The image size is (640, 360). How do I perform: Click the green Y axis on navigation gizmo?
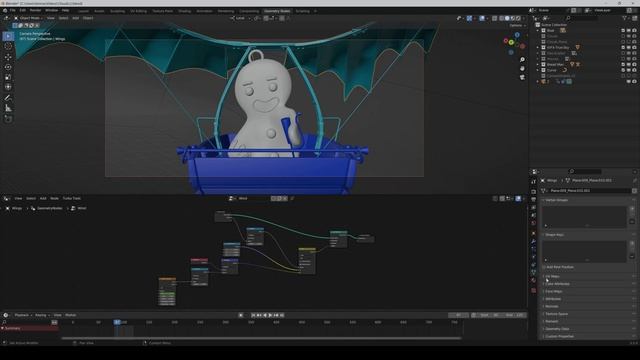point(511,42)
